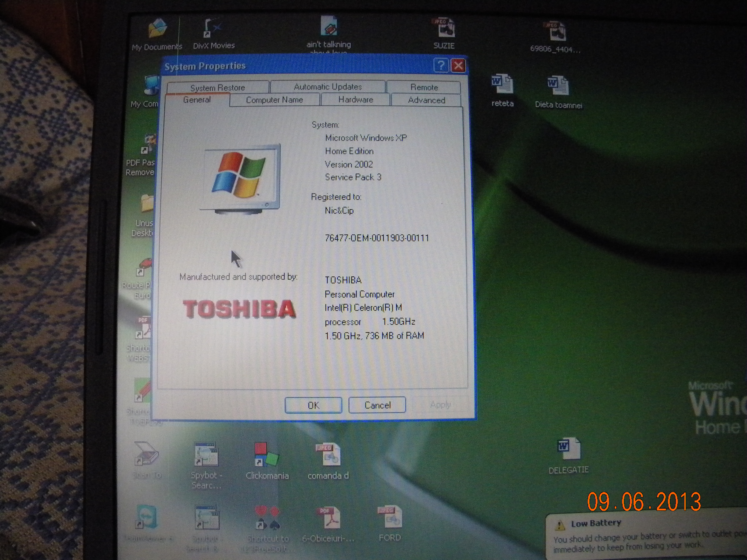Switch to the Automatic Updates tab

[328, 87]
